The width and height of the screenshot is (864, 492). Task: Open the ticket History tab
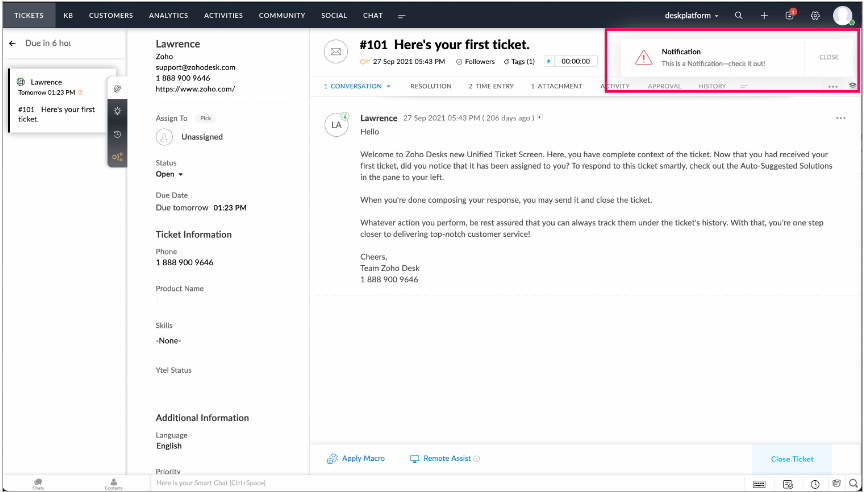pyautogui.click(x=712, y=86)
